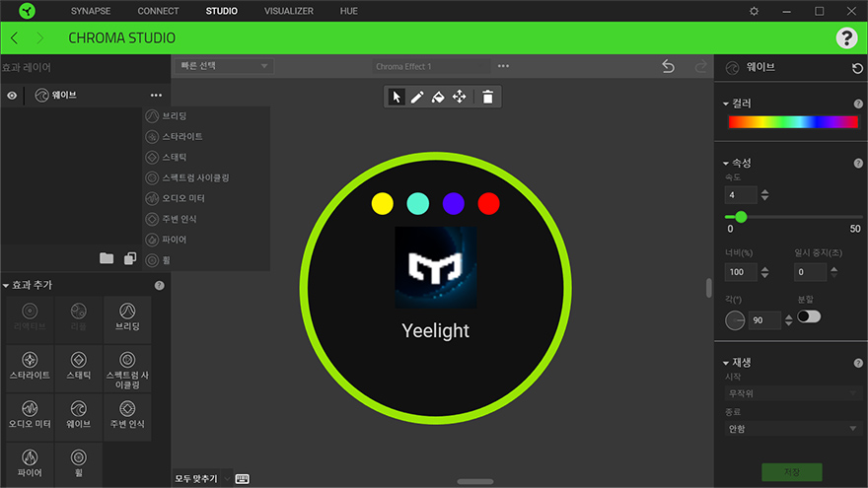Collapse the 속성 section
This screenshot has height=488, width=868.
tap(726, 164)
